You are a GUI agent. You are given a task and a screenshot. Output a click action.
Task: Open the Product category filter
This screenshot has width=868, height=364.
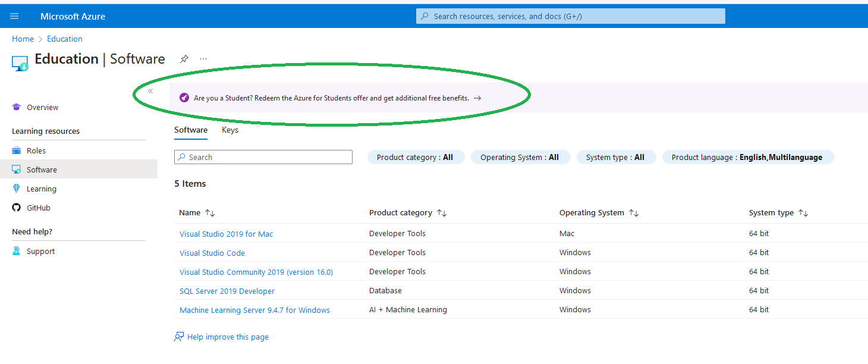[x=416, y=157]
